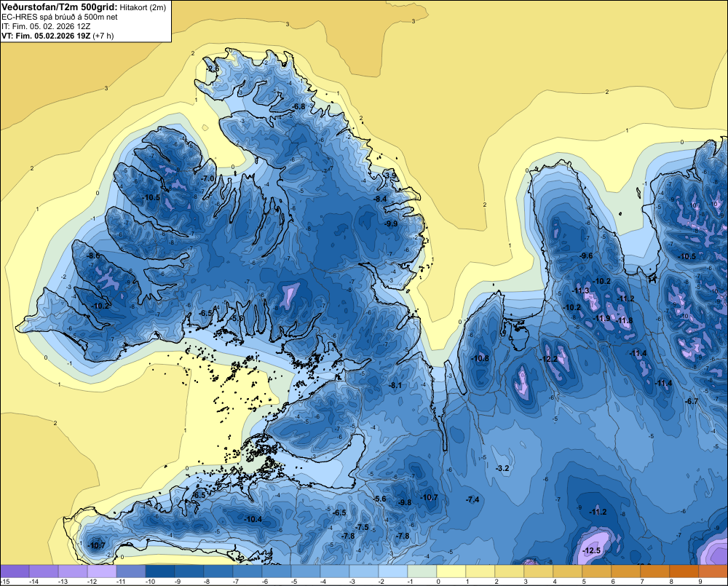Select the legend swatch starting at 9
This screenshot has height=586, width=728.
[x=713, y=571]
